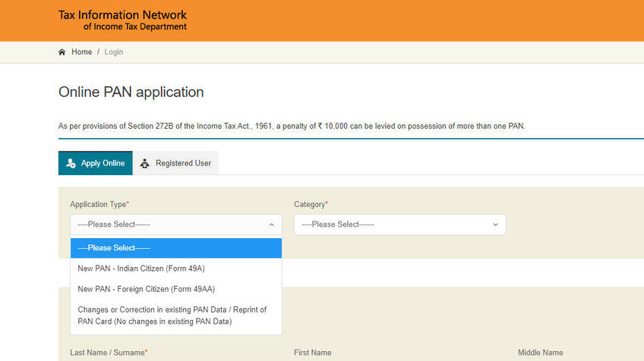The image size is (644, 361).
Task: Collapse the Application Type dropdown arrow
Action: [271, 224]
